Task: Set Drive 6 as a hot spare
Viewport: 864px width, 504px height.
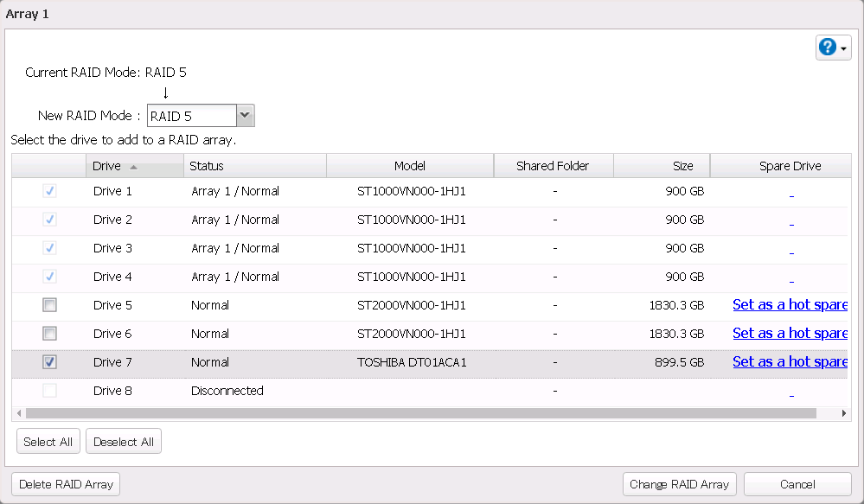Action: 789,334
